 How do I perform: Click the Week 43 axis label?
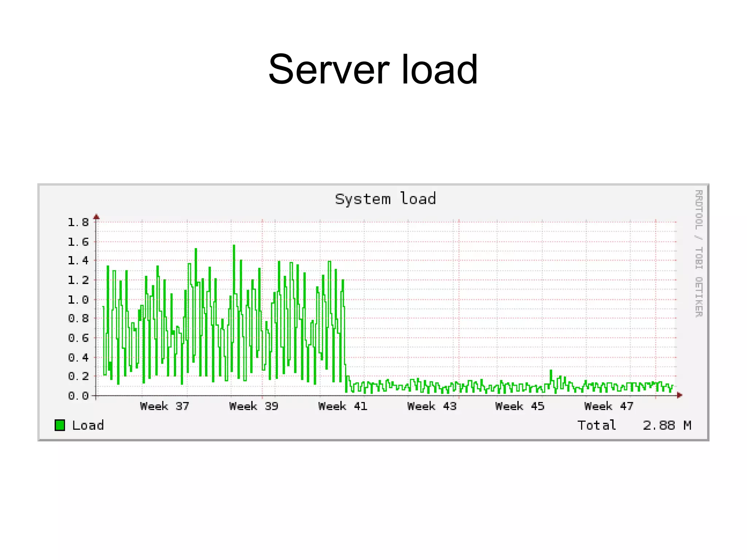coord(432,406)
